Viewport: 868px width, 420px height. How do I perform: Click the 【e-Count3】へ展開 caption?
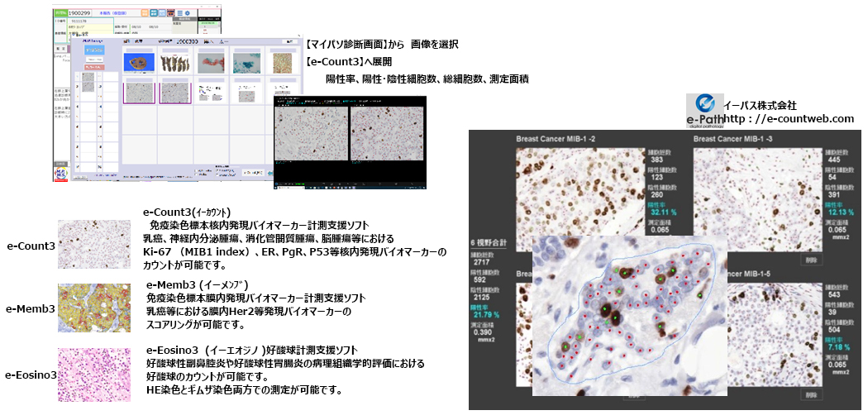(x=350, y=62)
